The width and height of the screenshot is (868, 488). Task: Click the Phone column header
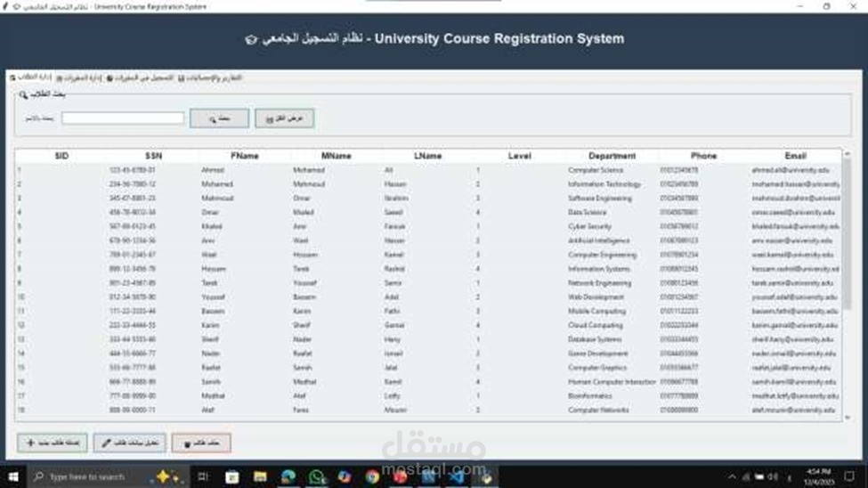click(x=703, y=156)
